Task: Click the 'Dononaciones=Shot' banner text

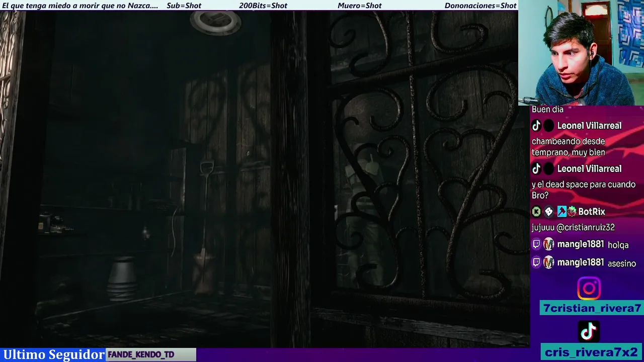Action: click(480, 6)
